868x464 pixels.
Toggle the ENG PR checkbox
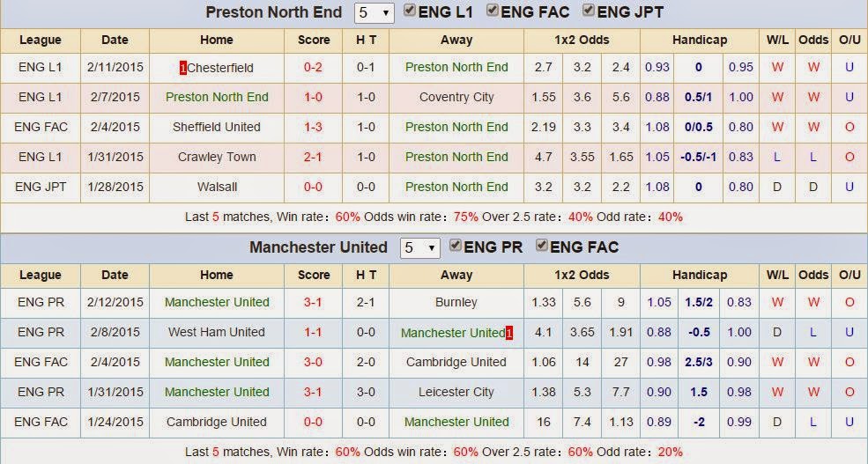(x=456, y=246)
